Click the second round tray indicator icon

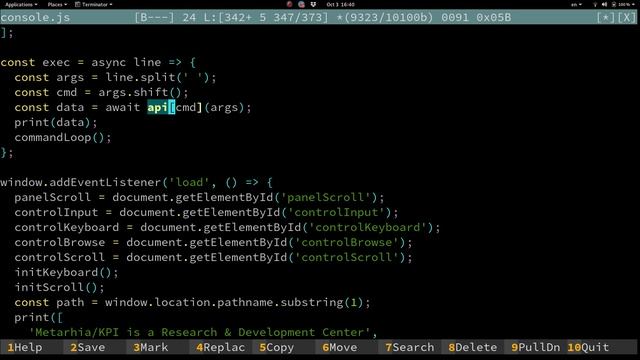[301, 4]
